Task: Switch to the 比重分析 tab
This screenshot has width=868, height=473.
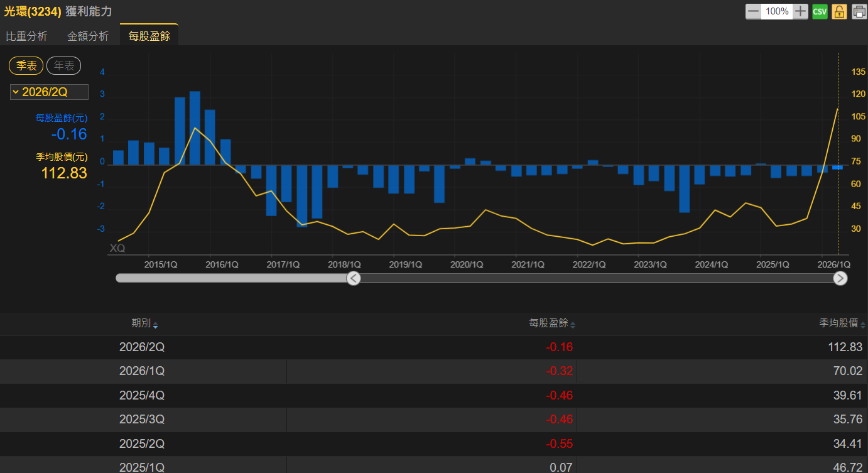Action: (26, 36)
